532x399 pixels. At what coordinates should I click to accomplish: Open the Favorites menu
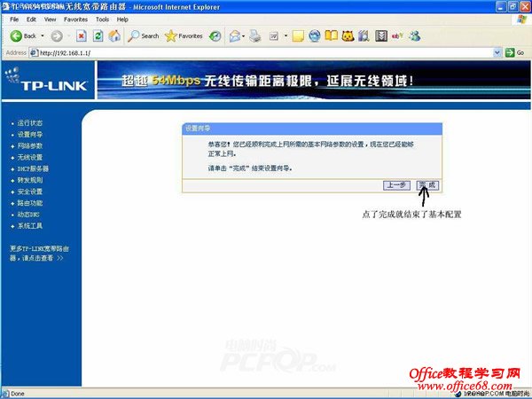[75, 20]
